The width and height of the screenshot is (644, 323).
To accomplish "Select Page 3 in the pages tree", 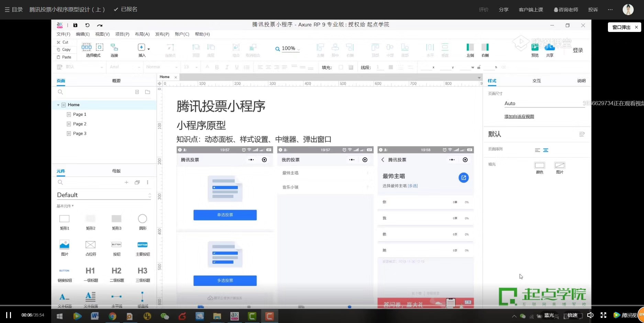I will [x=79, y=134].
